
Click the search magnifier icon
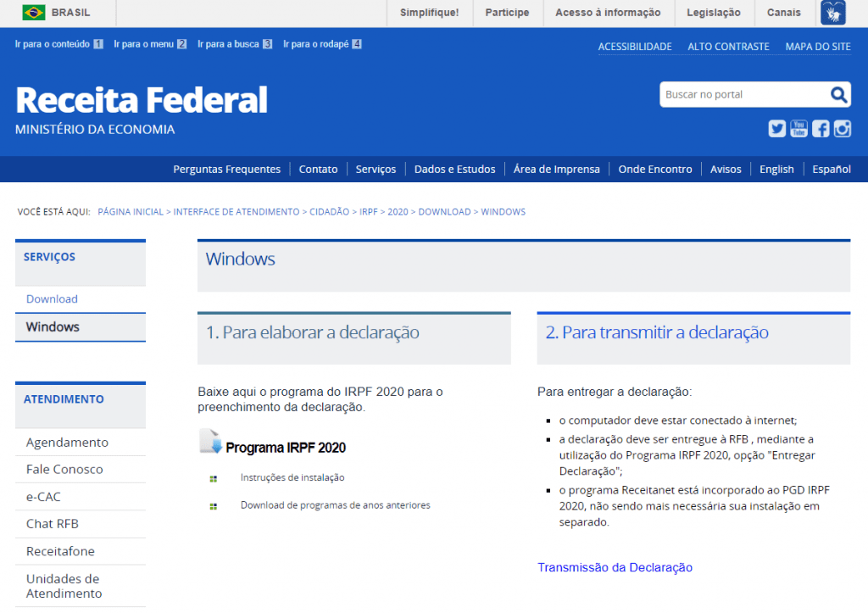pyautogui.click(x=838, y=95)
